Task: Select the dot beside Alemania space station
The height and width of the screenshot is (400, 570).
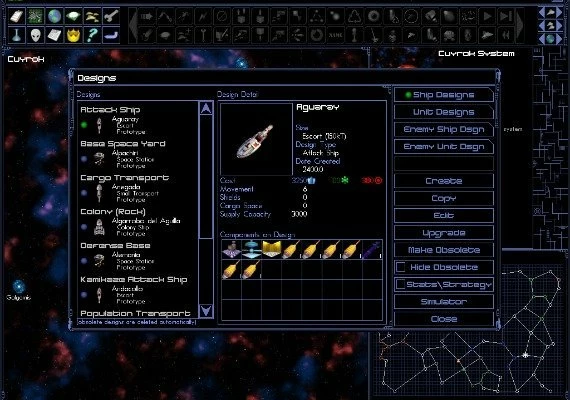Action: tap(84, 261)
